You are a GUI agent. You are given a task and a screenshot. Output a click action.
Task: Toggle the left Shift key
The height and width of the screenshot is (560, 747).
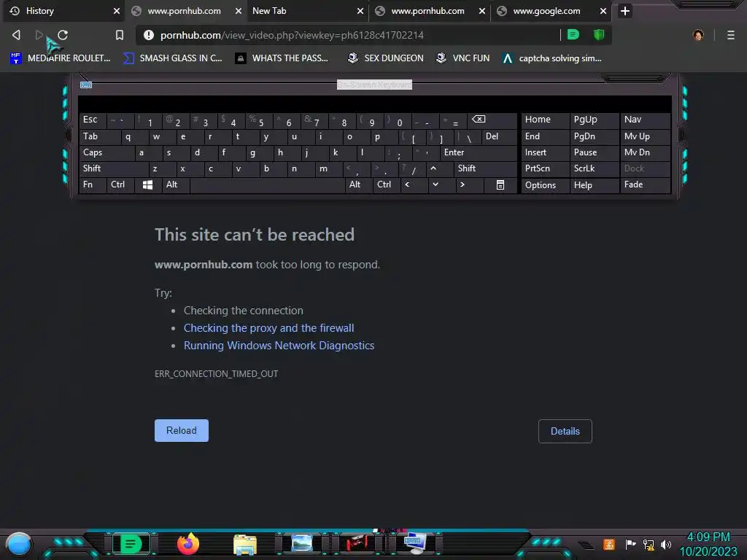pos(113,168)
